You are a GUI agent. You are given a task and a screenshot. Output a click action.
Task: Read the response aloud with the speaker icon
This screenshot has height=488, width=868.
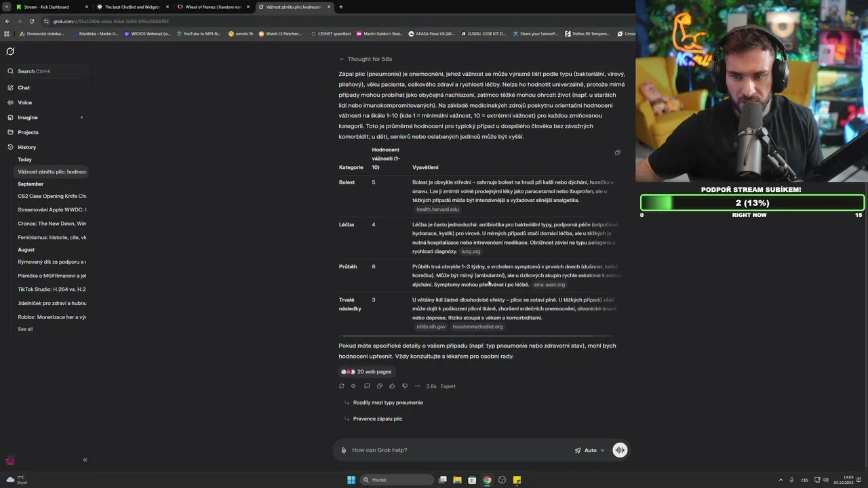coord(353,386)
